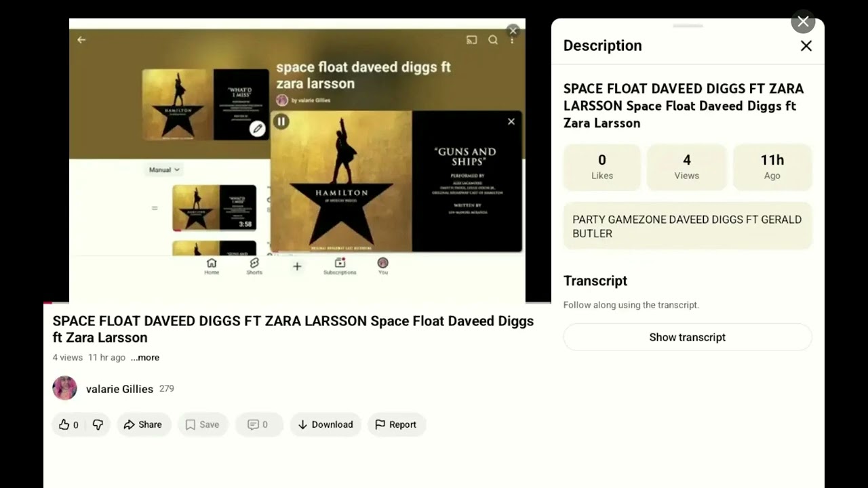Viewport: 868px width, 488px height.
Task: Click the red video progress bar
Action: pos(47,302)
